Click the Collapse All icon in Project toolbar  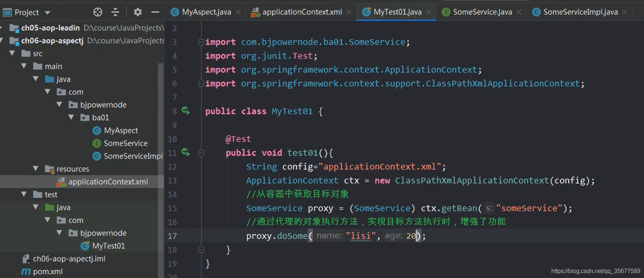pyautogui.click(x=115, y=12)
